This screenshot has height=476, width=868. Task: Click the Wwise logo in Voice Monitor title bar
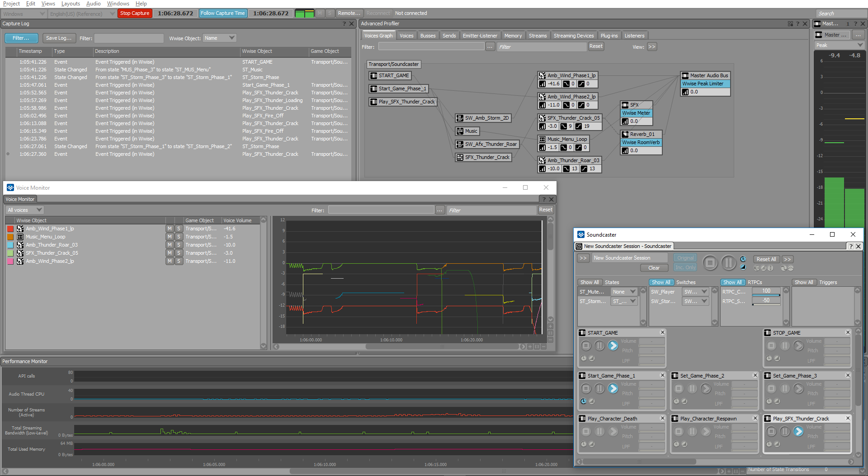click(10, 188)
